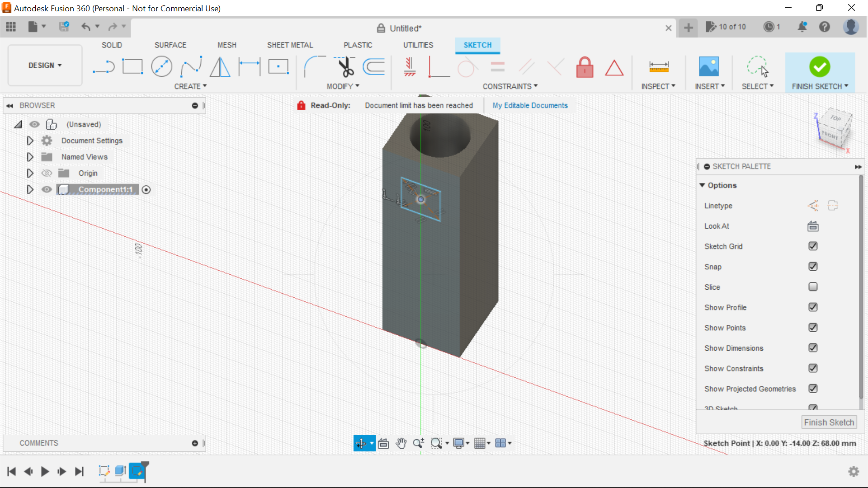Select the 2-Point Rectangle tool
868x488 pixels.
(x=132, y=67)
